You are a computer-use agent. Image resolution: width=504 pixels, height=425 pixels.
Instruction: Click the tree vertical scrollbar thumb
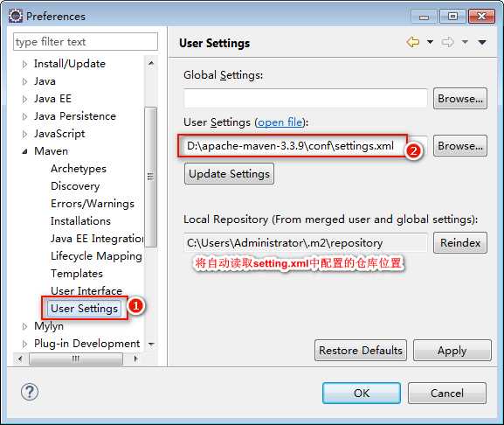point(151,177)
